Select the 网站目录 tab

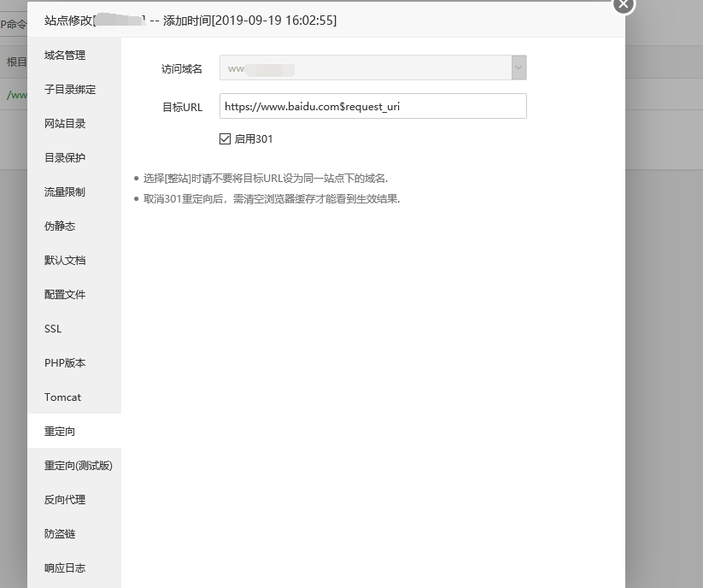click(x=74, y=123)
